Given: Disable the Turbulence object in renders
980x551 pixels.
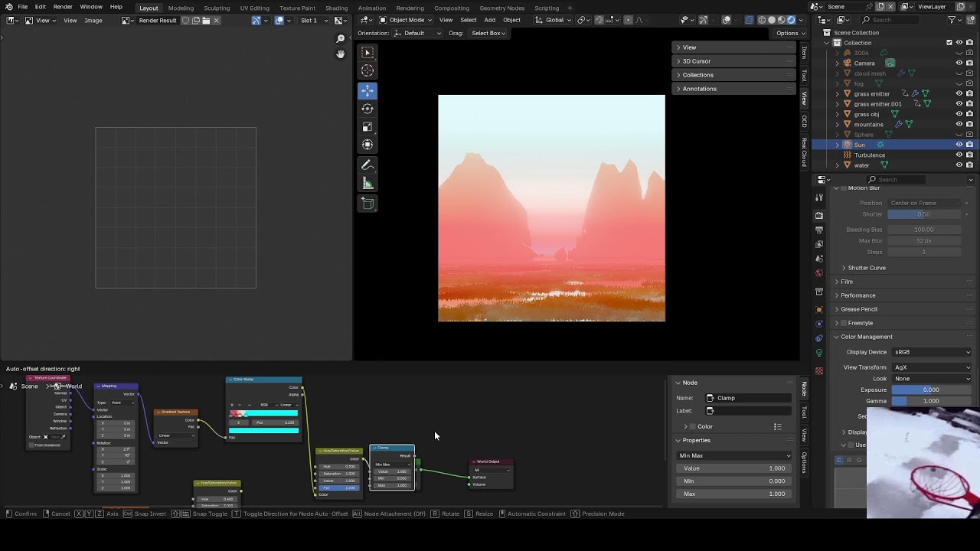Looking at the screenshot, I should 969,155.
